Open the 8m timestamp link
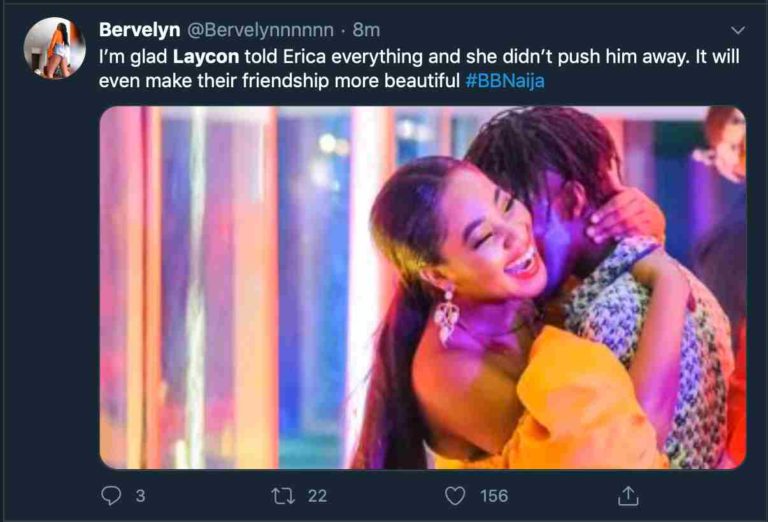Viewport: 768px width, 522px height. click(366, 30)
